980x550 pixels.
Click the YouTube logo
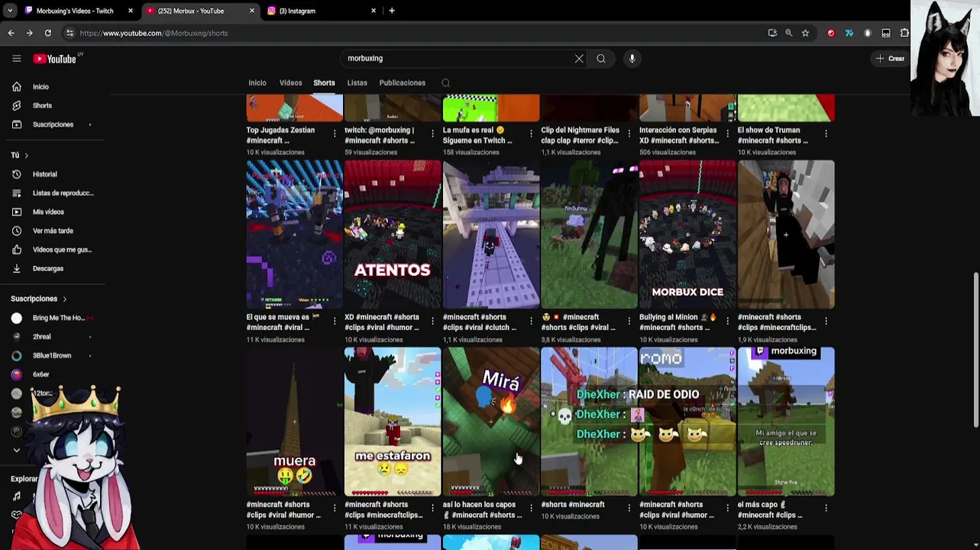click(55, 58)
